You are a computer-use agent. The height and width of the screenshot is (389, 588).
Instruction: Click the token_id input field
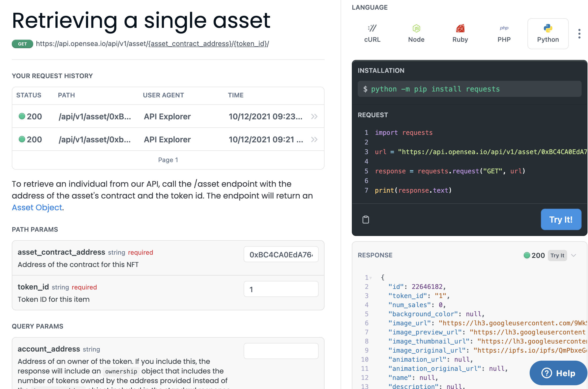281,289
